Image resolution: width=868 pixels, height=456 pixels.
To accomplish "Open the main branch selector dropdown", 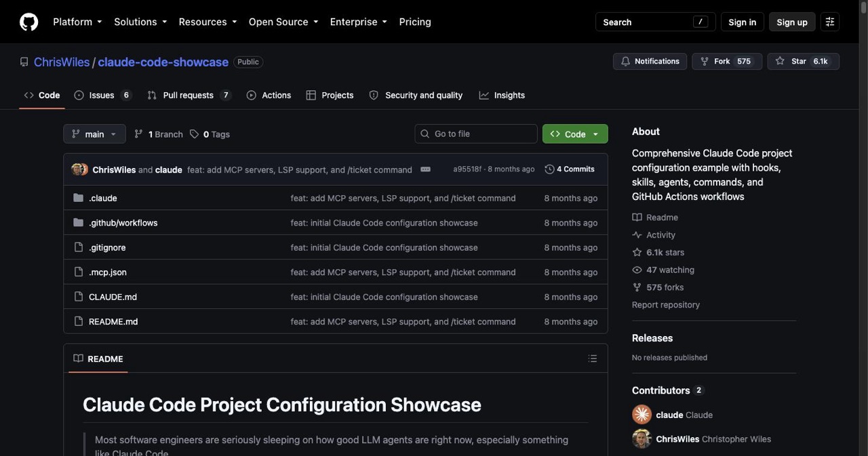I will point(94,133).
